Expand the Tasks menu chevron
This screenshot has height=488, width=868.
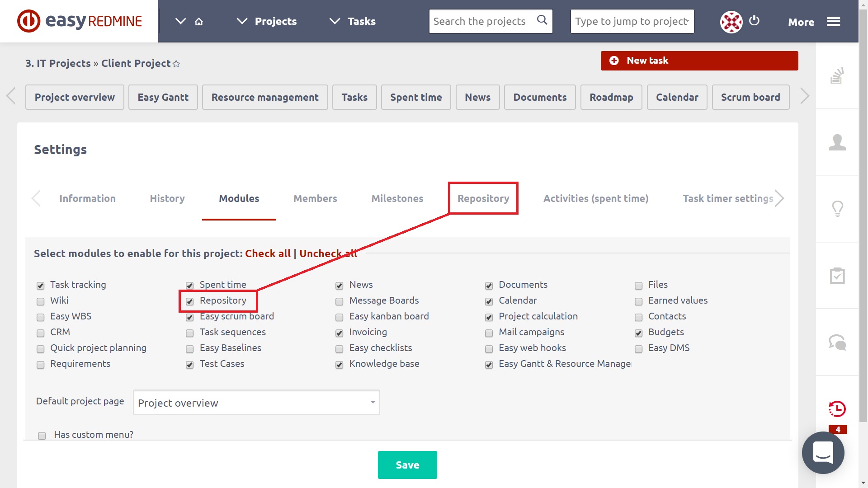pos(335,20)
